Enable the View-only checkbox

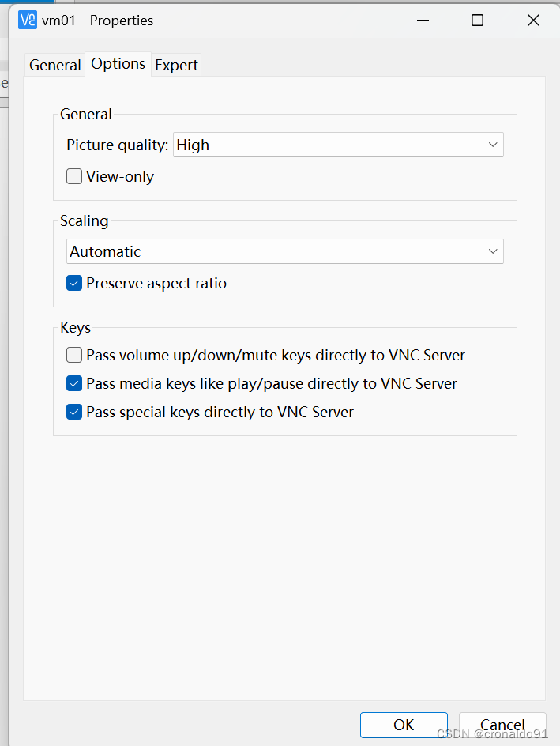click(74, 176)
